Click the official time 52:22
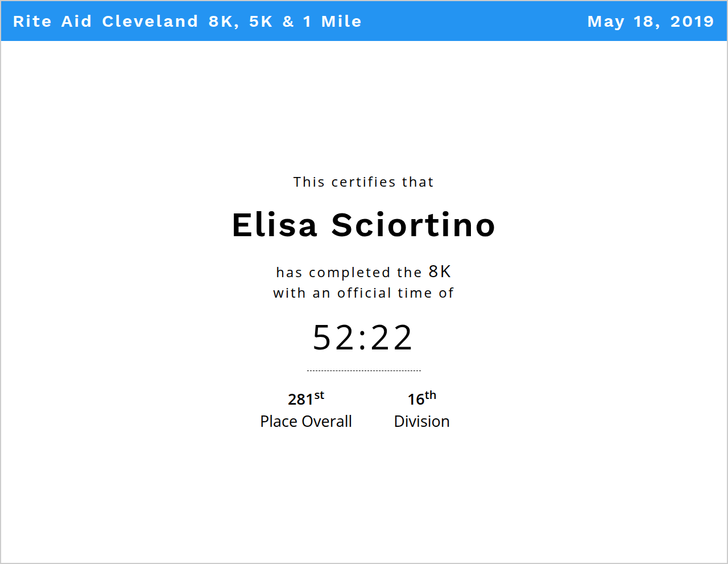728x564 pixels. point(363,337)
